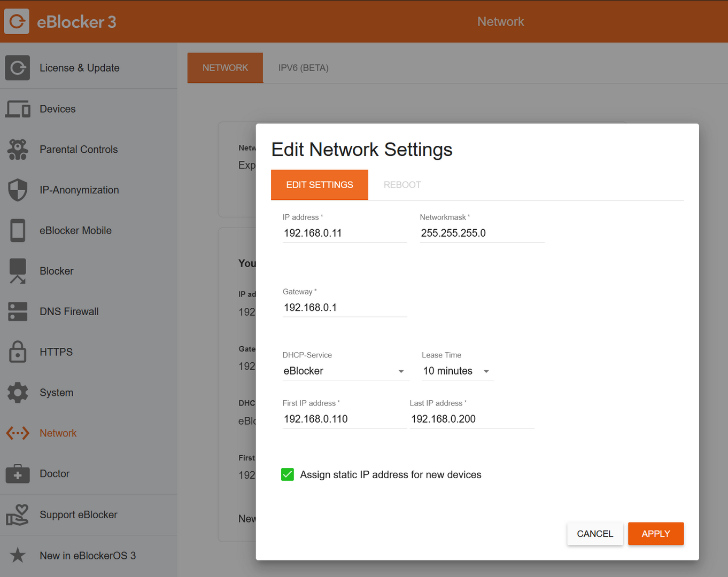The width and height of the screenshot is (728, 577).
Task: Go to Support eBlocker menu entry
Action: pyautogui.click(x=79, y=515)
